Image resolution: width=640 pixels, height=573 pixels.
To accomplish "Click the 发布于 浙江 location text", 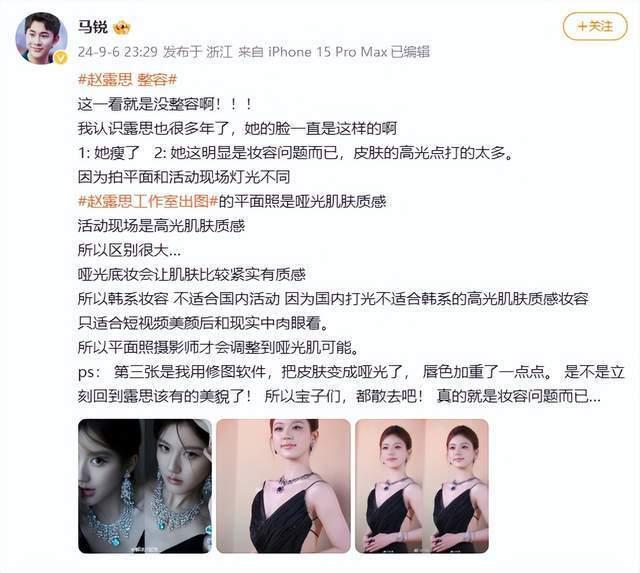I will (x=198, y=52).
